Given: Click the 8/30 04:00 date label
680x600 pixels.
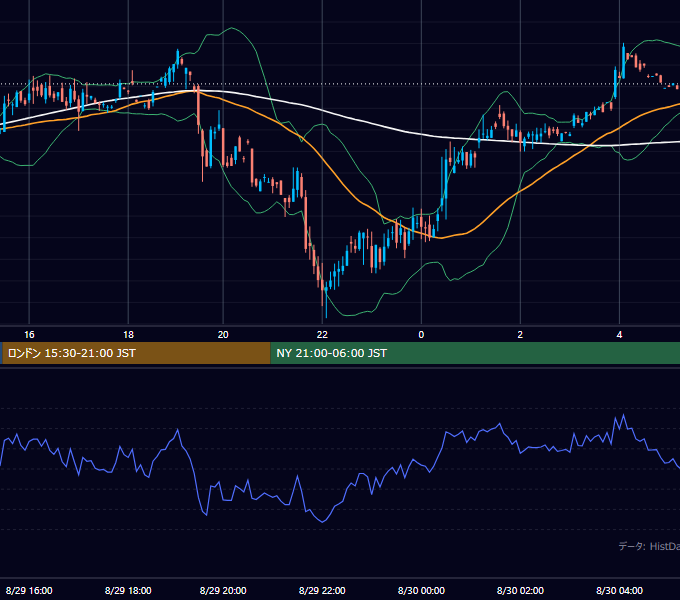Looking at the screenshot, I should [x=619, y=590].
